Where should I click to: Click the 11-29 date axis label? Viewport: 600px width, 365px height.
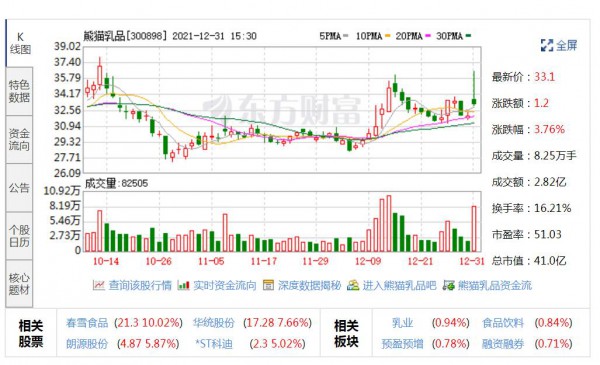(x=315, y=261)
